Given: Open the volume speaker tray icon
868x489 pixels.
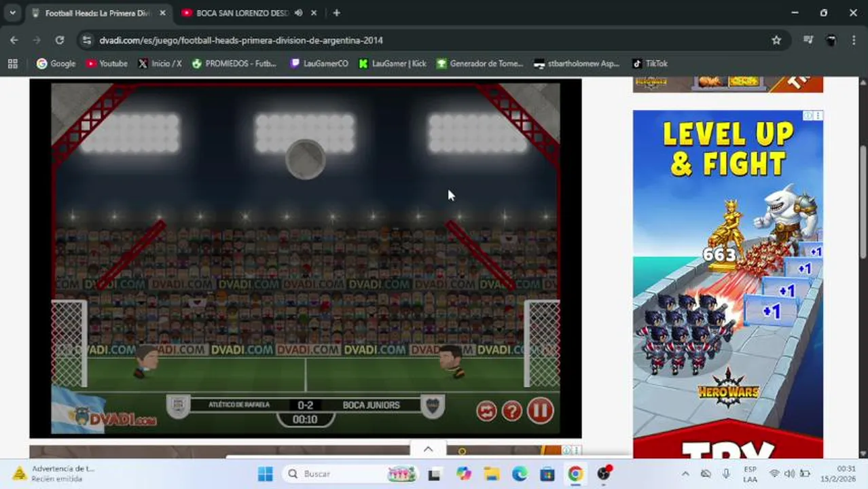Looking at the screenshot, I should (x=789, y=474).
